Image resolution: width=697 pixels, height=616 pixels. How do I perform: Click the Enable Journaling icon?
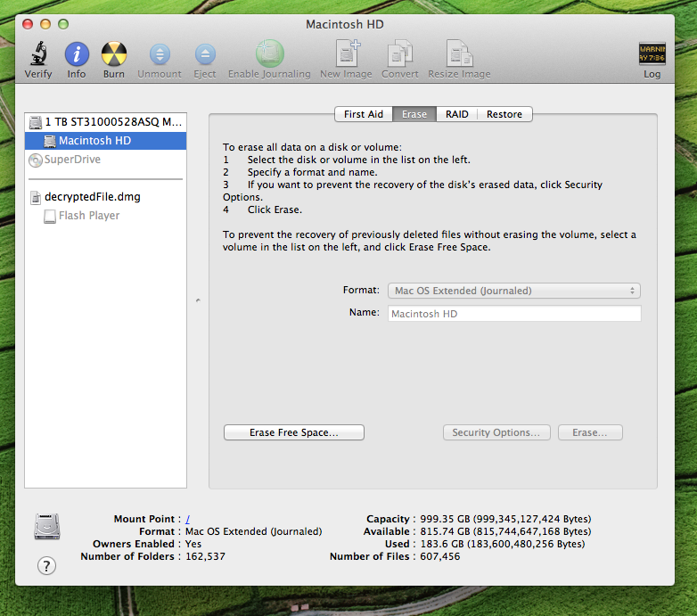pos(269,53)
